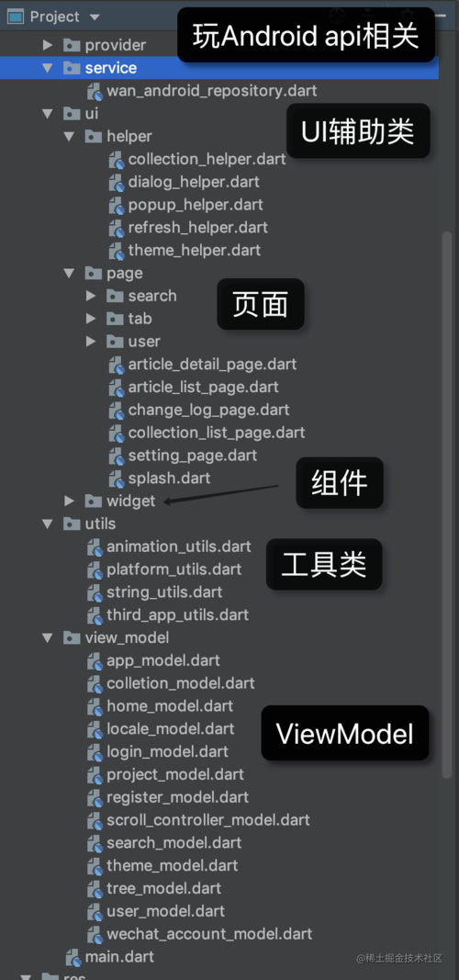Screen dimensions: 459x980
Task: Collapse the helper folder arrow
Action: coord(69,136)
